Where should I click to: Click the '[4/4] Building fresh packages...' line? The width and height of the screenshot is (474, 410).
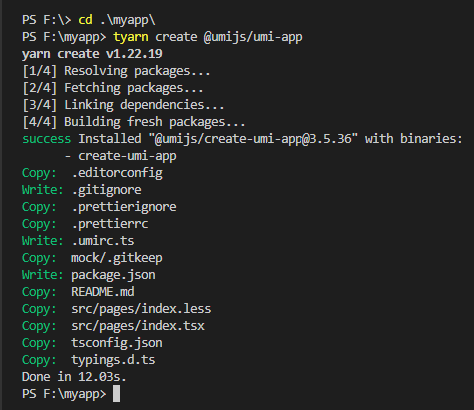(134, 122)
